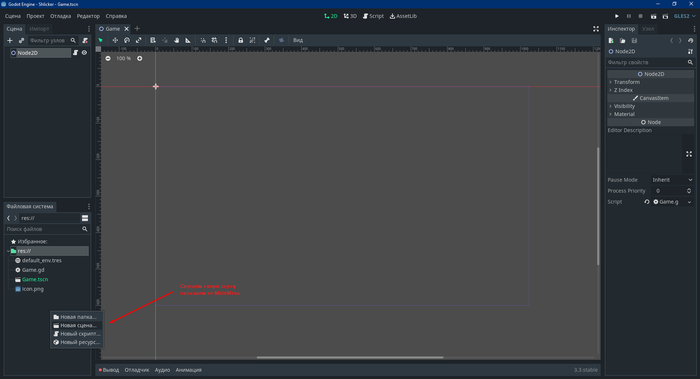Open the Проект menu

pos(35,16)
